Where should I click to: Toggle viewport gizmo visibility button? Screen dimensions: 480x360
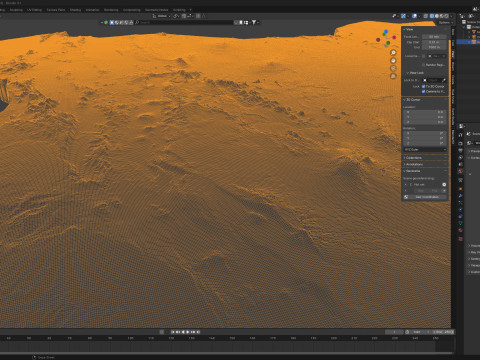(x=403, y=16)
